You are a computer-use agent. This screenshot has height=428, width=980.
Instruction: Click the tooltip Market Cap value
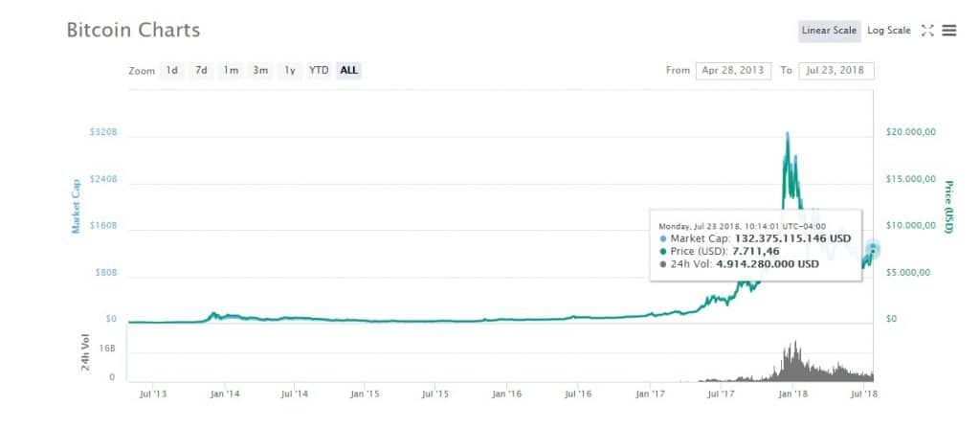(x=792, y=239)
